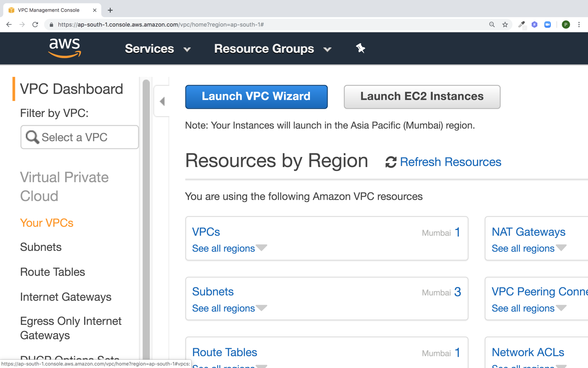Click the eyedropper extension icon
Viewport: 588px width, 368px height.
pyautogui.click(x=521, y=25)
